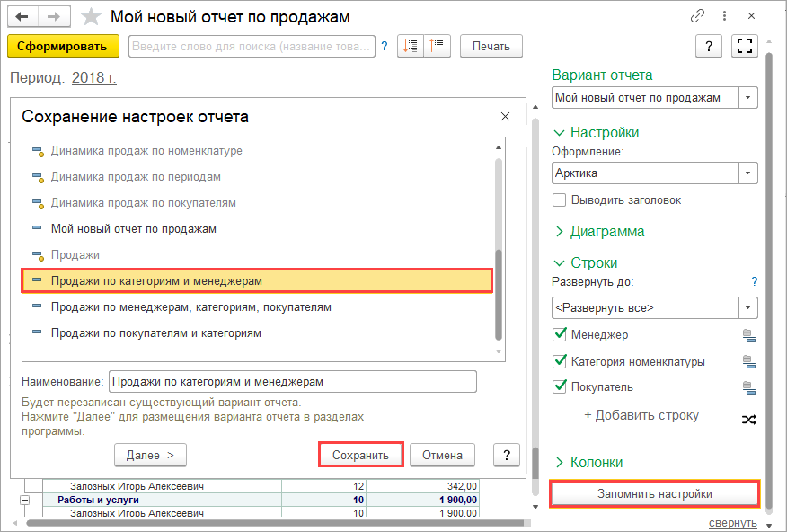Uncheck the Покупатель checkbox
This screenshot has height=532, width=787.
coord(560,387)
